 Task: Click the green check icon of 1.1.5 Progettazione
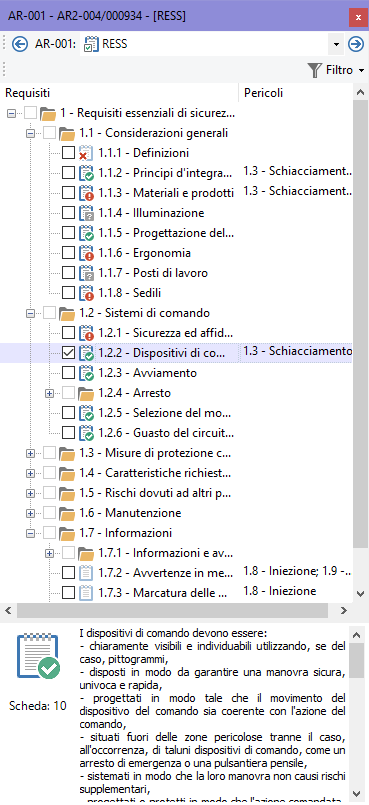tap(86, 233)
